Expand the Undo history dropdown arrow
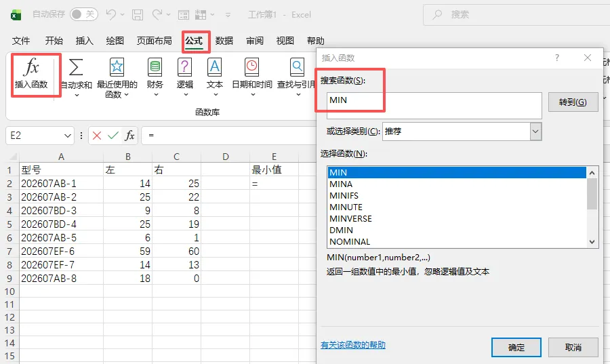 click(122, 15)
